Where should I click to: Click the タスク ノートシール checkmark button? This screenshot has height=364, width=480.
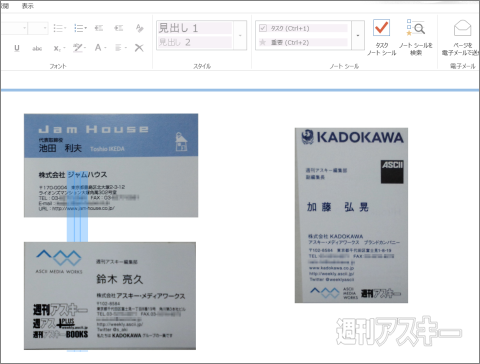[x=381, y=37]
